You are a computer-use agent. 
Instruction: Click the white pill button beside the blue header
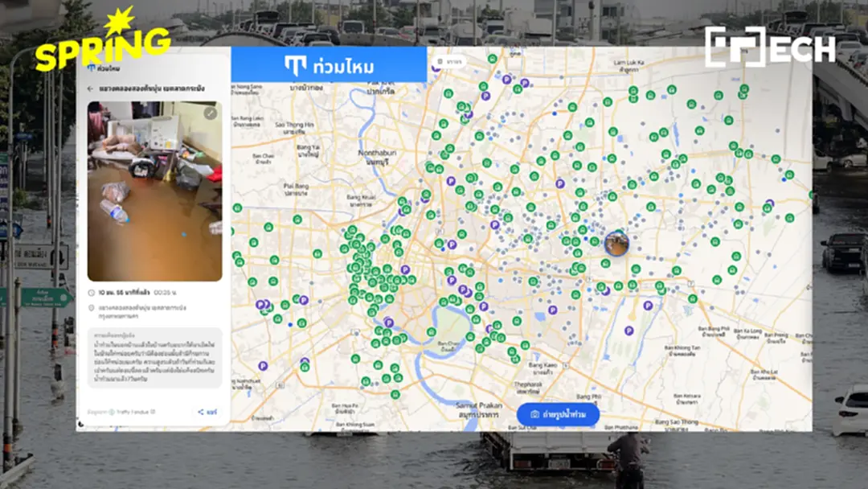pyautogui.click(x=449, y=61)
